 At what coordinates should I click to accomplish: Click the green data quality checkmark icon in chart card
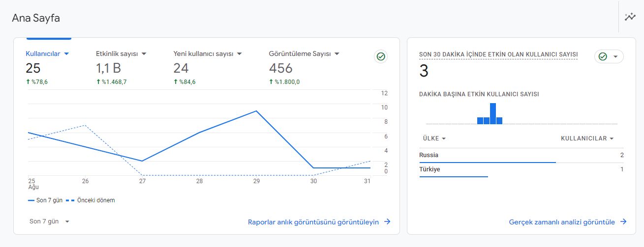pos(380,56)
